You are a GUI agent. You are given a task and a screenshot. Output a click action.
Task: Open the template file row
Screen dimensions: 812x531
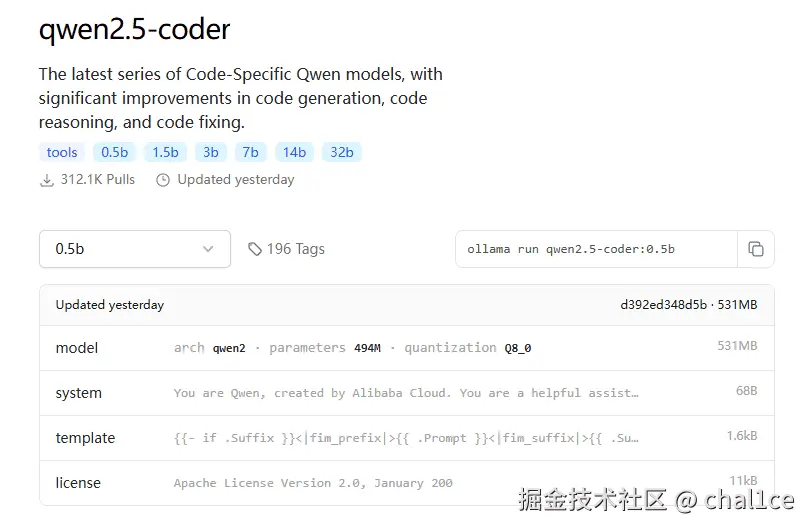tap(406, 438)
